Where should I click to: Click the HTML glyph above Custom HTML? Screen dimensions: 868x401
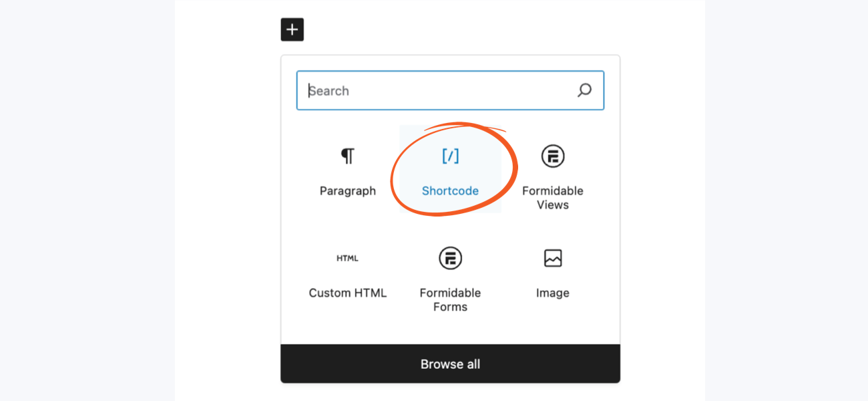(348, 258)
